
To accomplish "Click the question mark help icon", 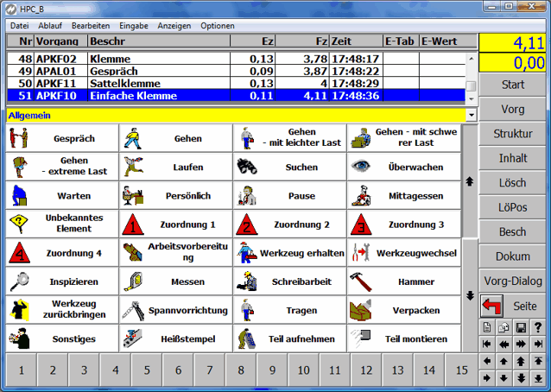I will coord(538,327).
